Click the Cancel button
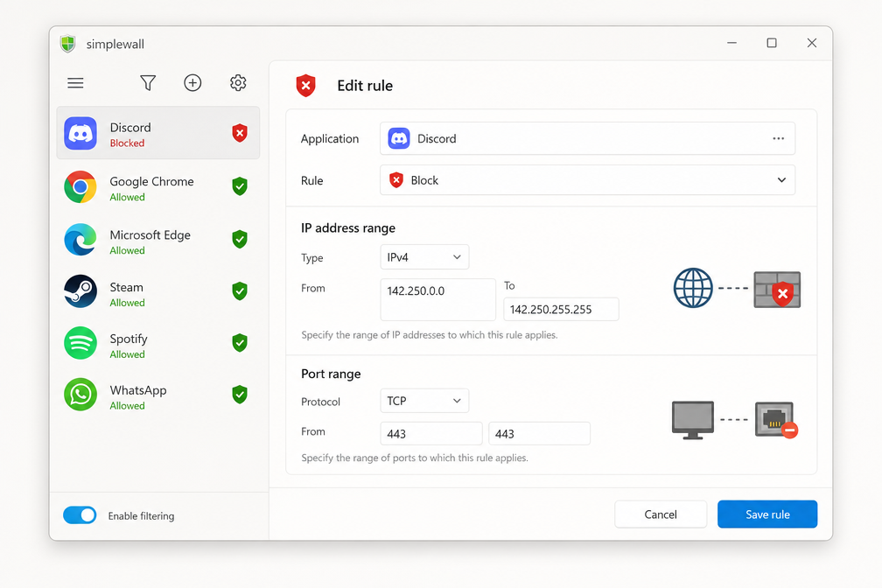 (x=661, y=514)
